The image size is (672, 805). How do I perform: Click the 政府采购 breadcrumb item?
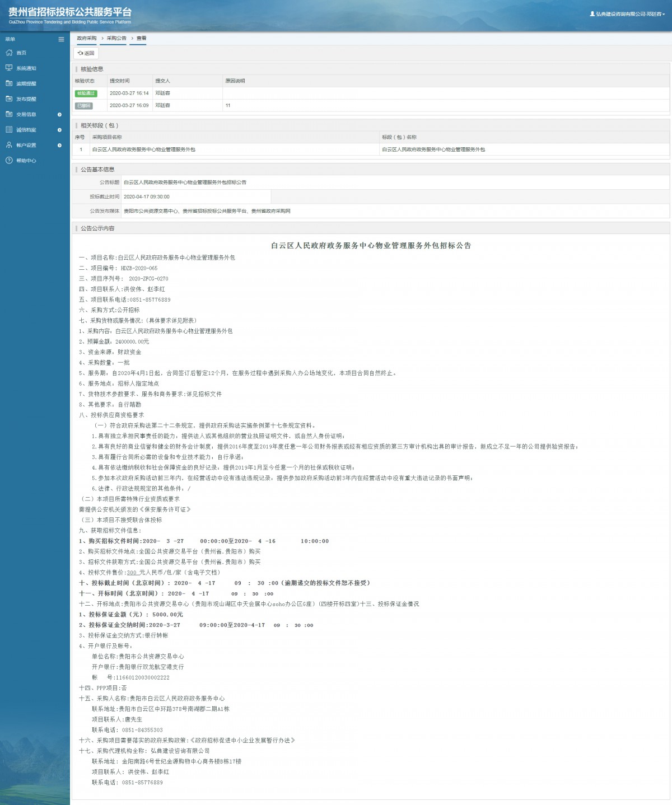tap(87, 39)
